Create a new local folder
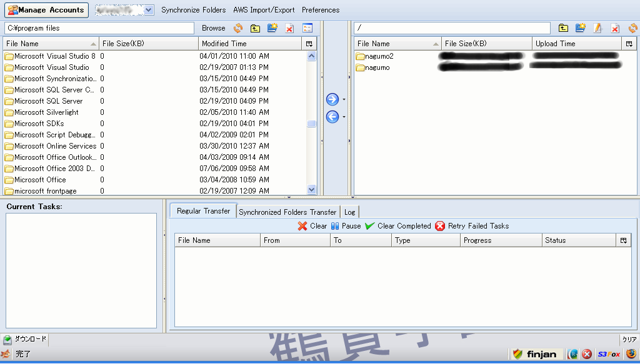The height and width of the screenshot is (364, 640). [x=272, y=27]
